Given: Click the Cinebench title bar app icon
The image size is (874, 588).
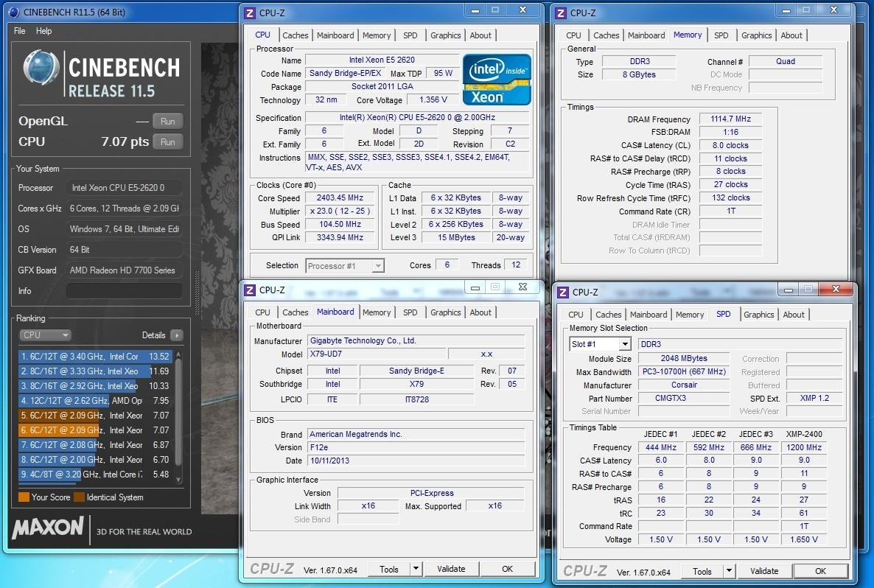Looking at the screenshot, I should (14, 13).
